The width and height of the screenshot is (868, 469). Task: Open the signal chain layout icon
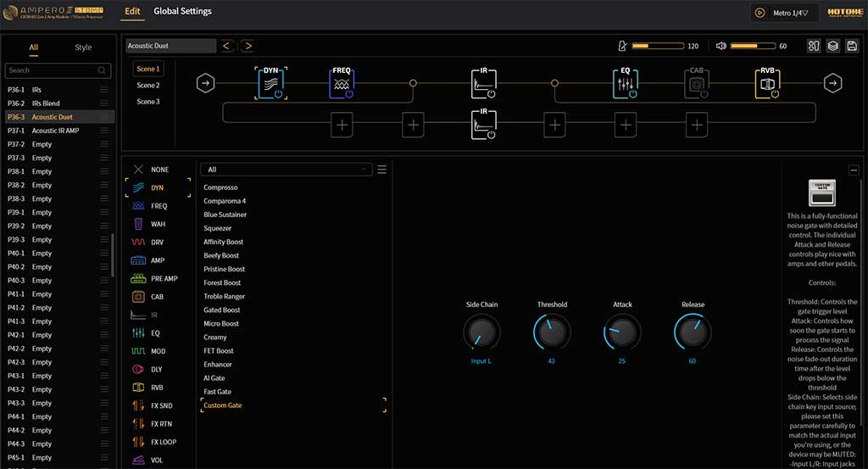tap(813, 46)
